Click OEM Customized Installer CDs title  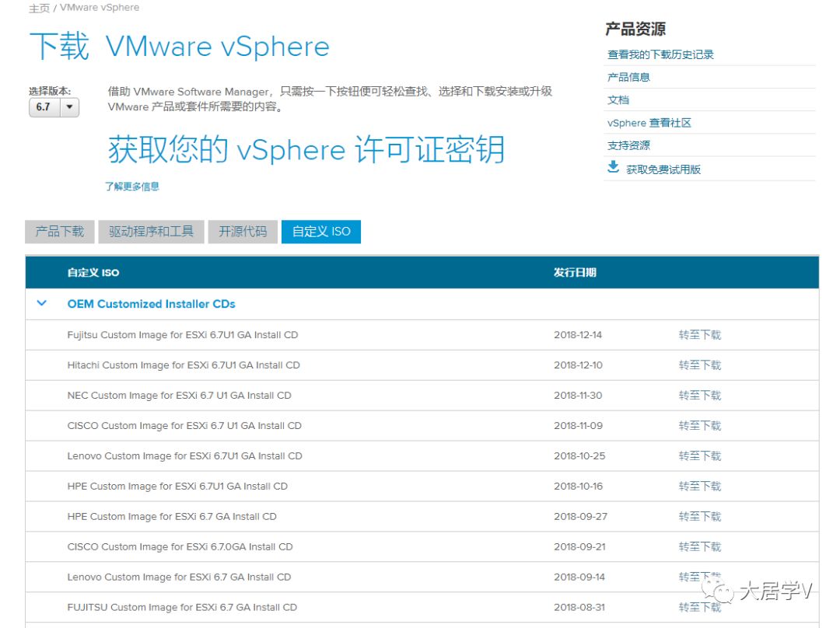[x=151, y=304]
